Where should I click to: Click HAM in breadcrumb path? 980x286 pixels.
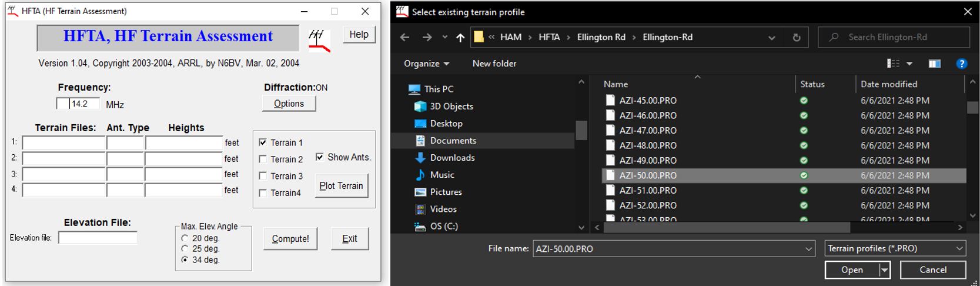[511, 37]
